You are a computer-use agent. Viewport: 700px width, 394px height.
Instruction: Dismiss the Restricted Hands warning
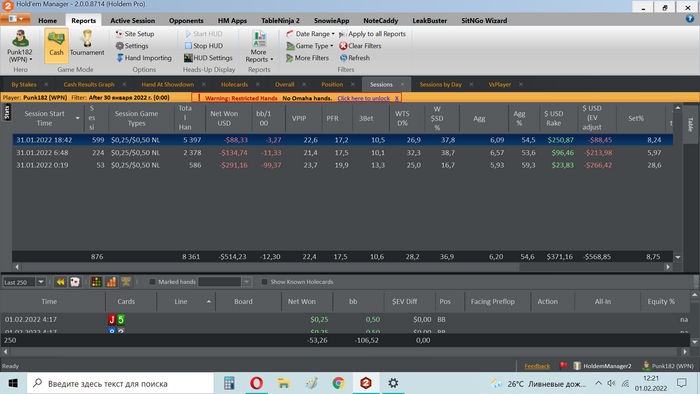(x=396, y=98)
